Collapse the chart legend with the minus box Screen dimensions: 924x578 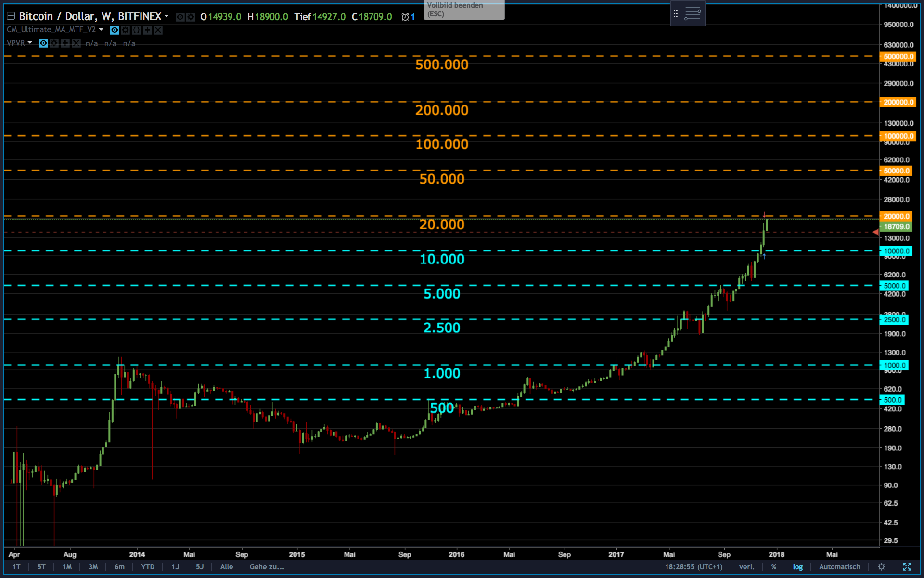point(11,16)
